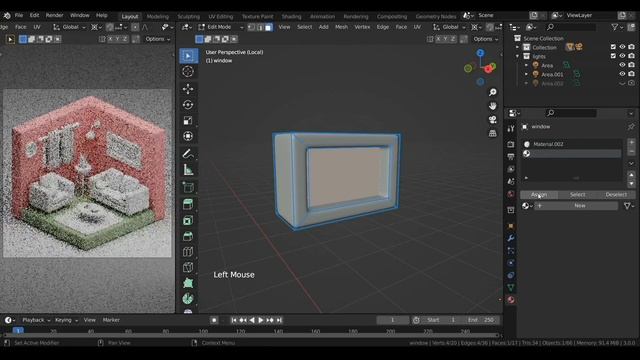The height and width of the screenshot is (360, 640).
Task: Collapse the lights collection
Action: [518, 56]
